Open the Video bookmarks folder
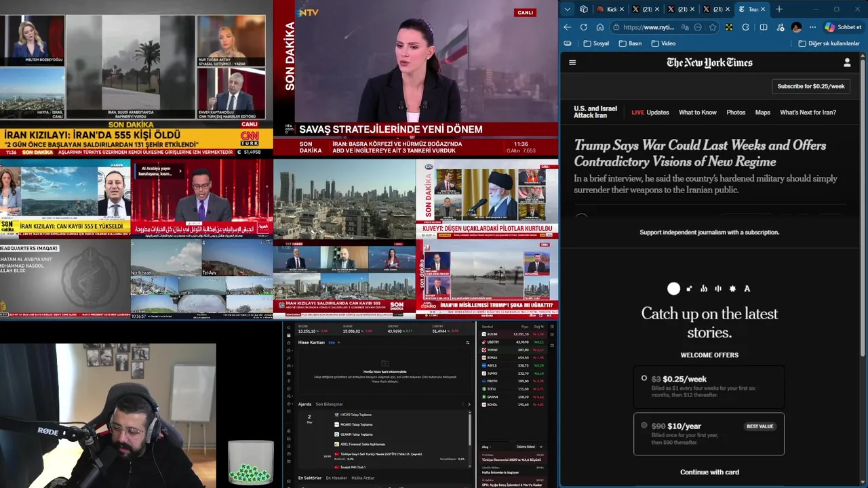Screen dimensions: 868x488 [x=663, y=43]
